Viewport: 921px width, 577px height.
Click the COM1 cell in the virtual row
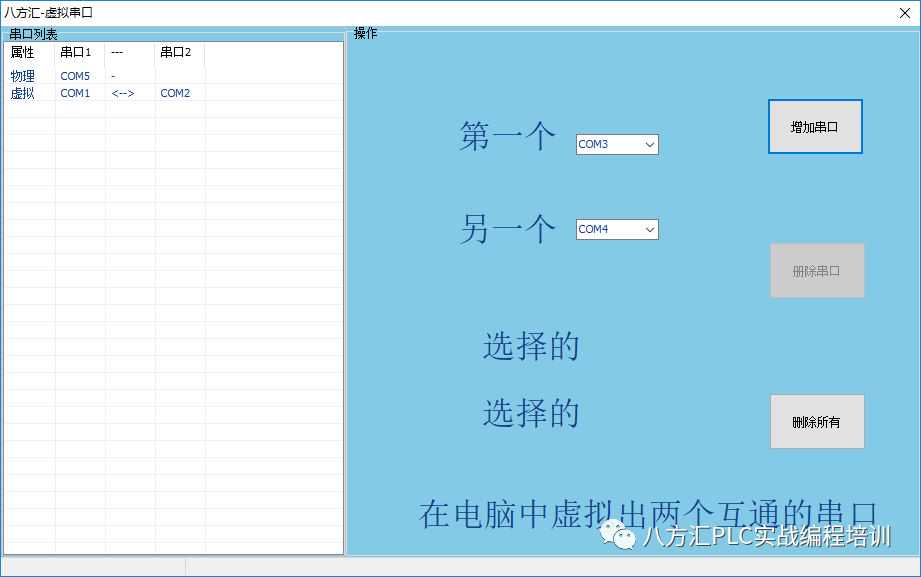[75, 93]
